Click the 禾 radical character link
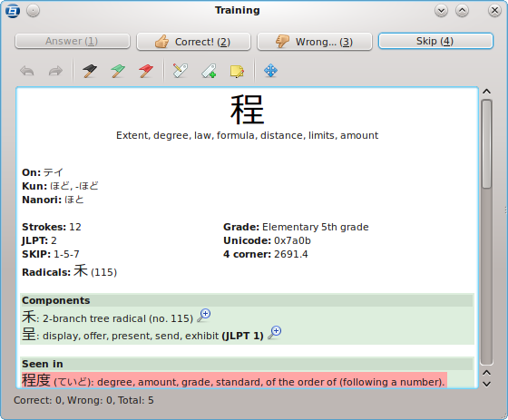Image resolution: width=508 pixels, height=420 pixels. (x=81, y=270)
